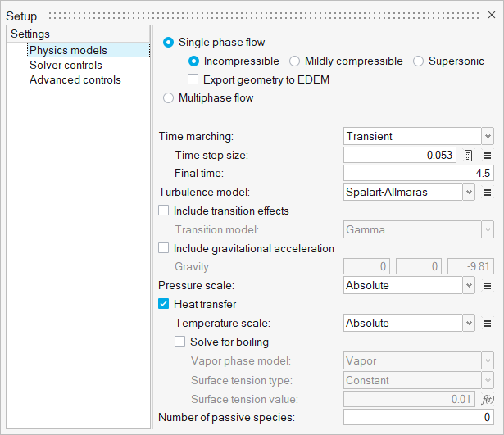Open Solver controls settings page

[x=66, y=65]
